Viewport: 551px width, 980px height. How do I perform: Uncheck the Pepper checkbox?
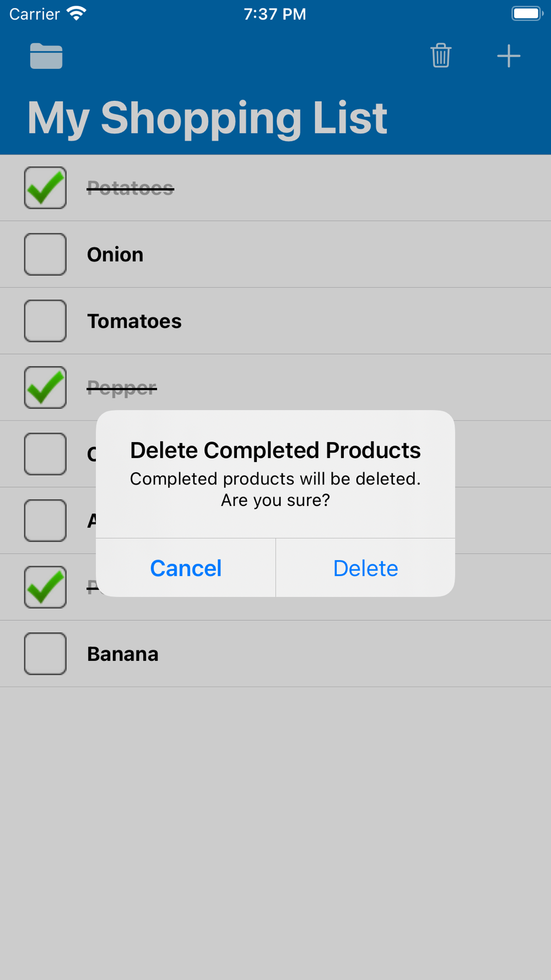(45, 387)
